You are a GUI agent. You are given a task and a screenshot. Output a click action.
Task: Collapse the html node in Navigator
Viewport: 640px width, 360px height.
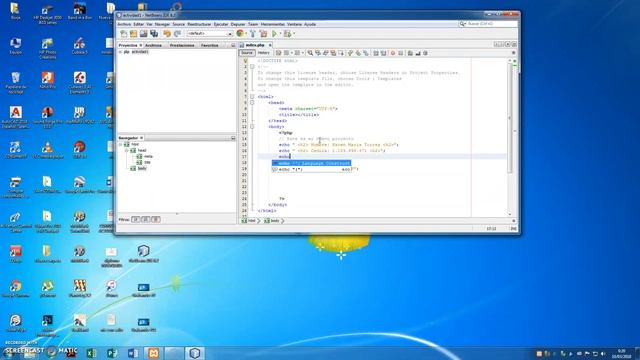120,144
